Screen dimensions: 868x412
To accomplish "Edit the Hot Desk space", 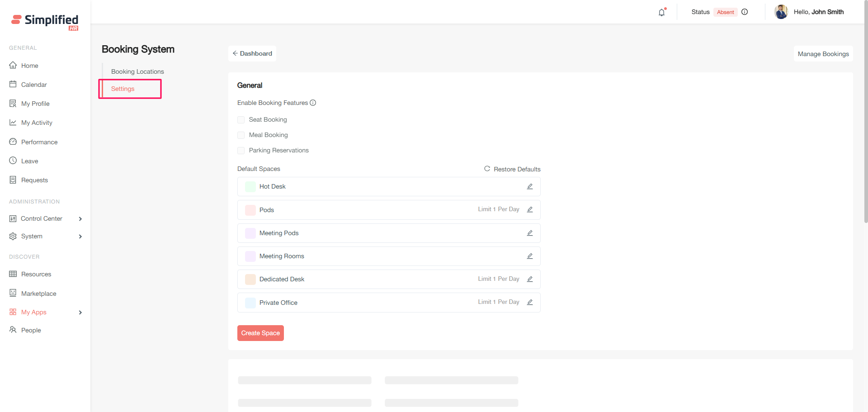I will tap(530, 186).
